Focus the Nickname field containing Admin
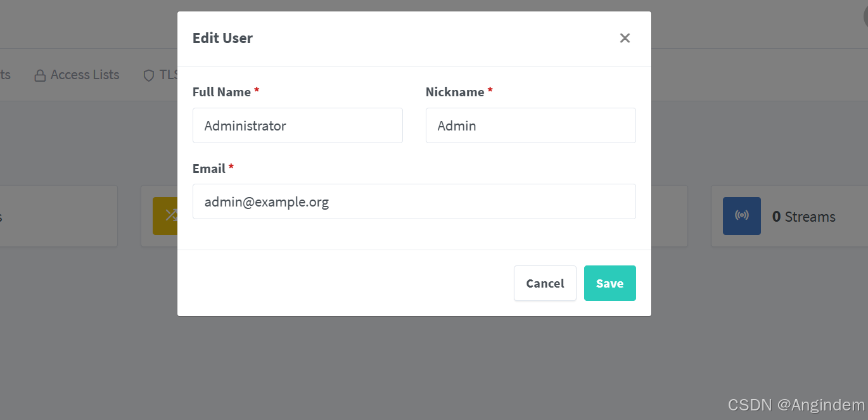The height and width of the screenshot is (420, 868). [x=531, y=125]
